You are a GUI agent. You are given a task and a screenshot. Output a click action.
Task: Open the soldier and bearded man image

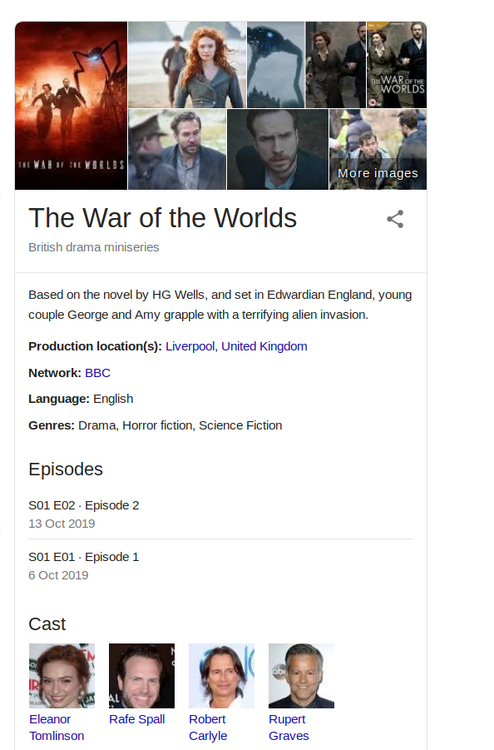point(177,149)
